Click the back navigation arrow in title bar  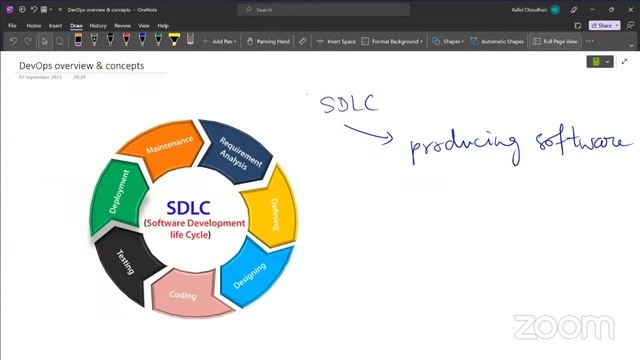coord(22,9)
